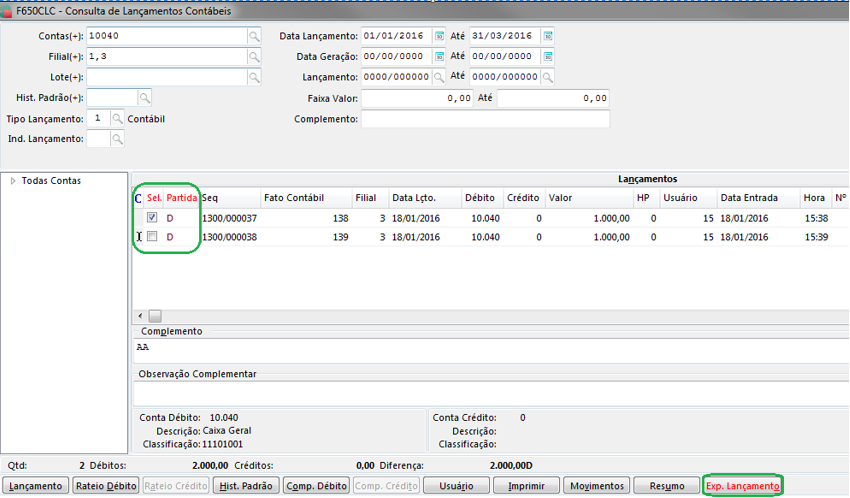Expand the Todas Contas tree node
Image resolution: width=850 pixels, height=498 pixels.
13,181
